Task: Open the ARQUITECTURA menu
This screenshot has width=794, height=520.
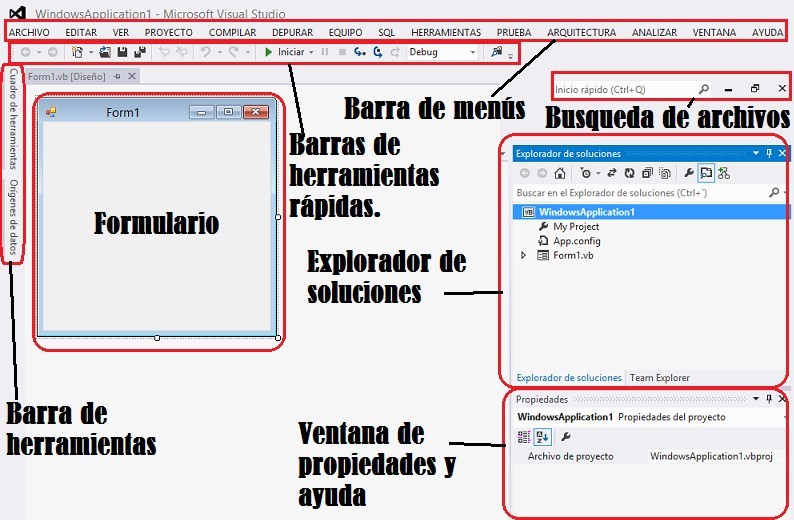Action: tap(581, 32)
